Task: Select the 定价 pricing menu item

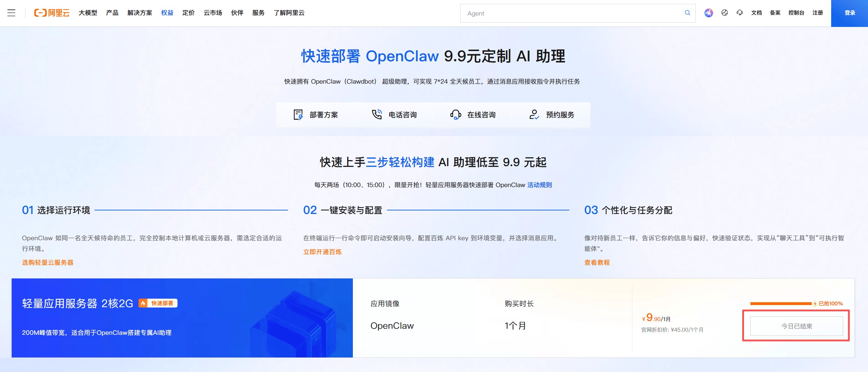Action: [188, 13]
